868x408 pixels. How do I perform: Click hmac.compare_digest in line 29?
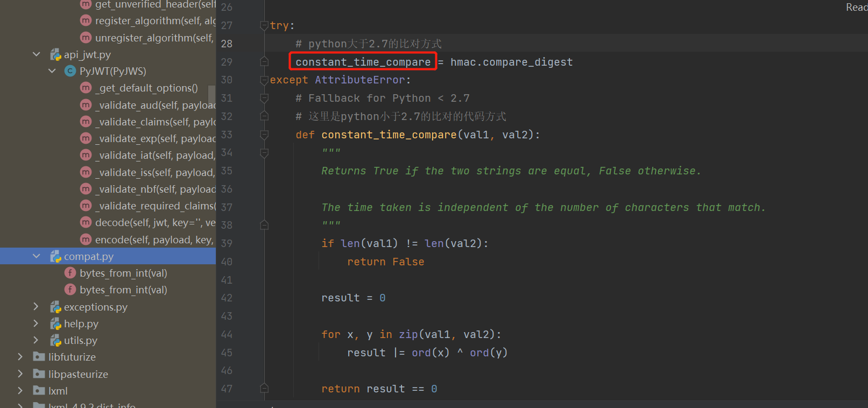tap(511, 62)
